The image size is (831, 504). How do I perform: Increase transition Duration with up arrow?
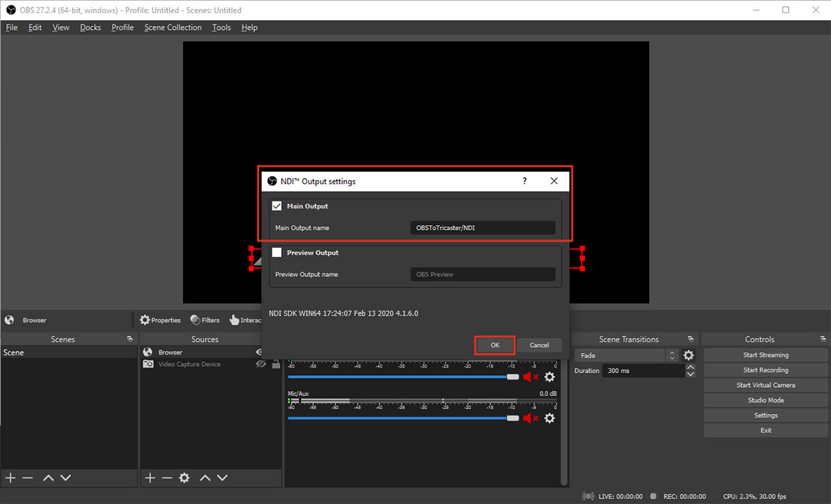[x=690, y=367]
